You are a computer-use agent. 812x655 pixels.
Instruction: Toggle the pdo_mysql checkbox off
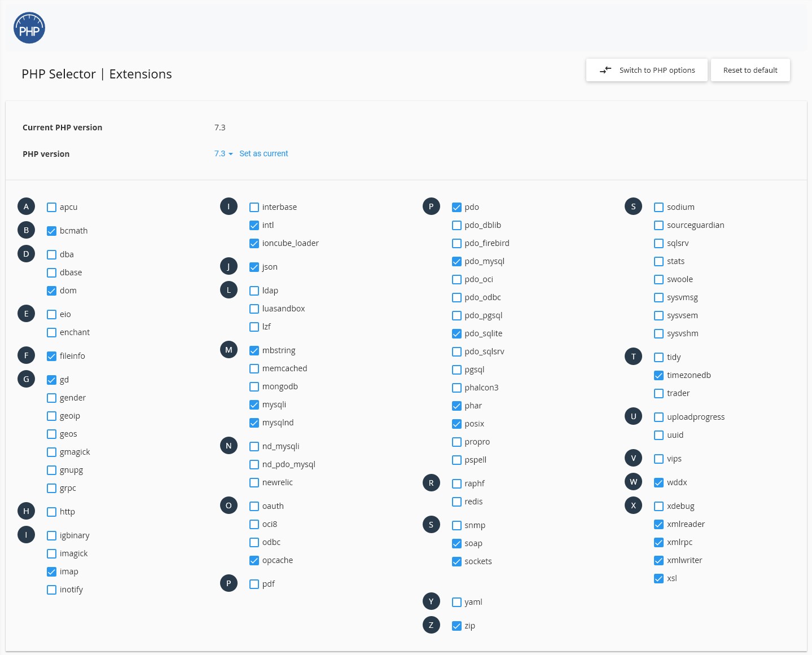pyautogui.click(x=457, y=261)
